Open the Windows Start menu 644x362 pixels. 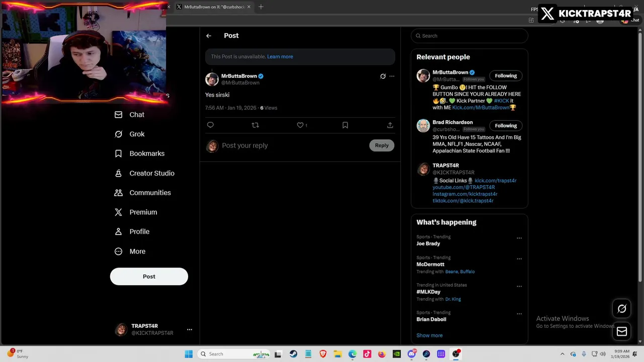point(189,354)
